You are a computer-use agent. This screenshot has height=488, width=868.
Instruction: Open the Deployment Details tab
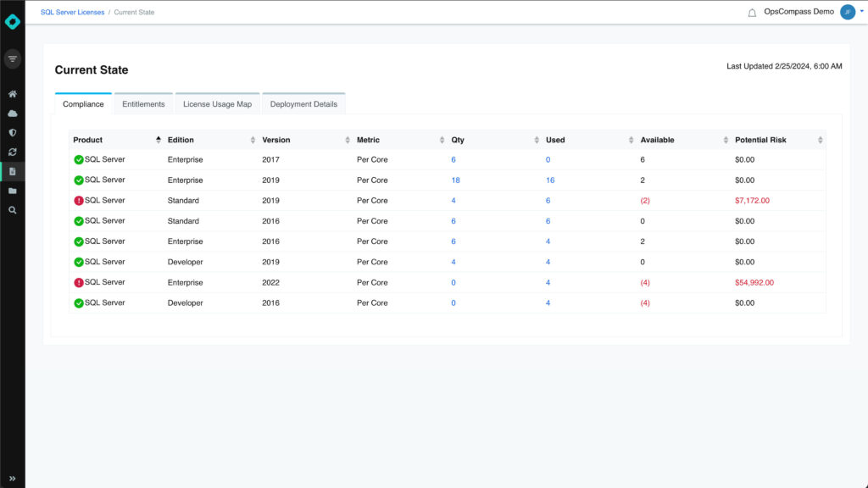click(303, 104)
